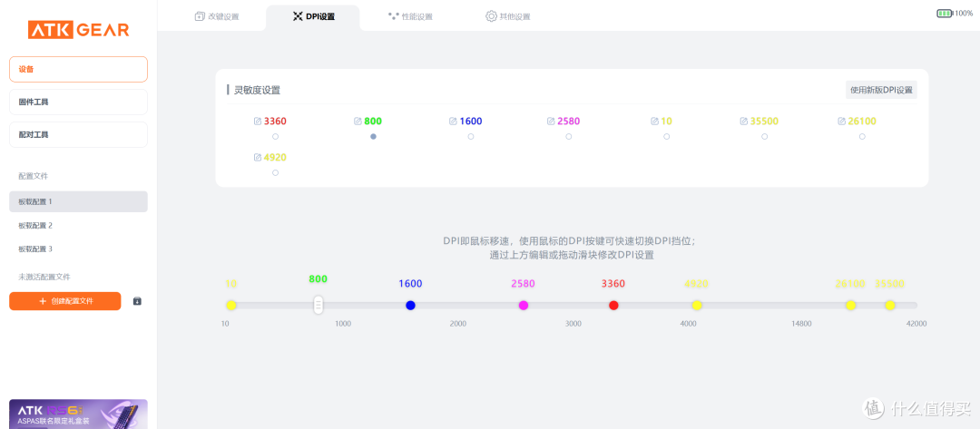
Task: Click the yellow 35500 slider dot
Action: [x=890, y=305]
